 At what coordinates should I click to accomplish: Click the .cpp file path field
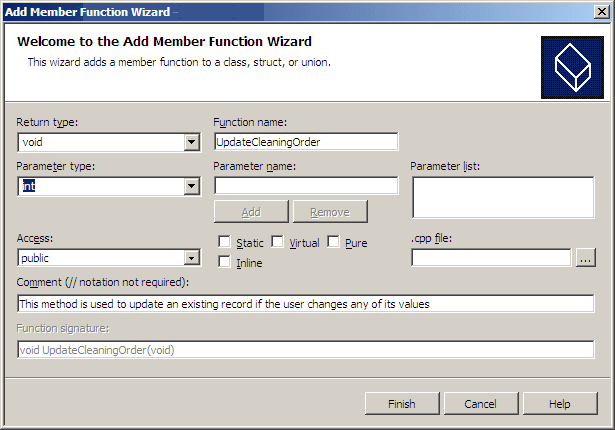coord(491,258)
